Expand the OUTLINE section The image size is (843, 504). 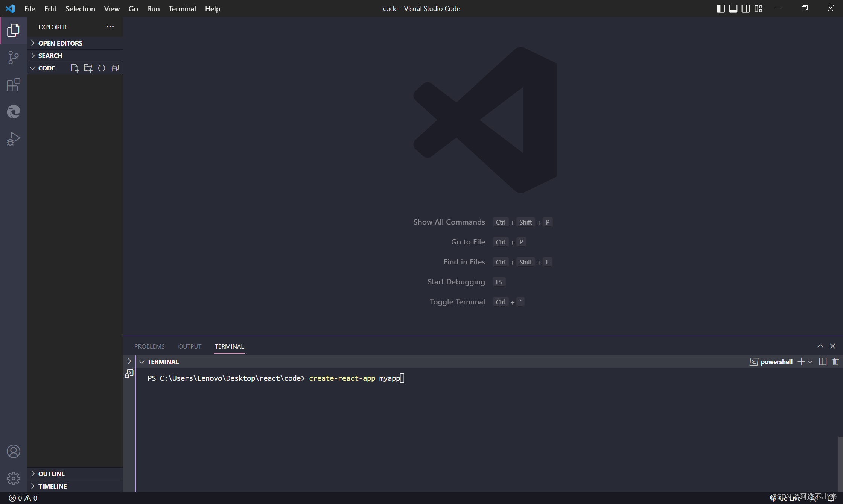pyautogui.click(x=75, y=474)
